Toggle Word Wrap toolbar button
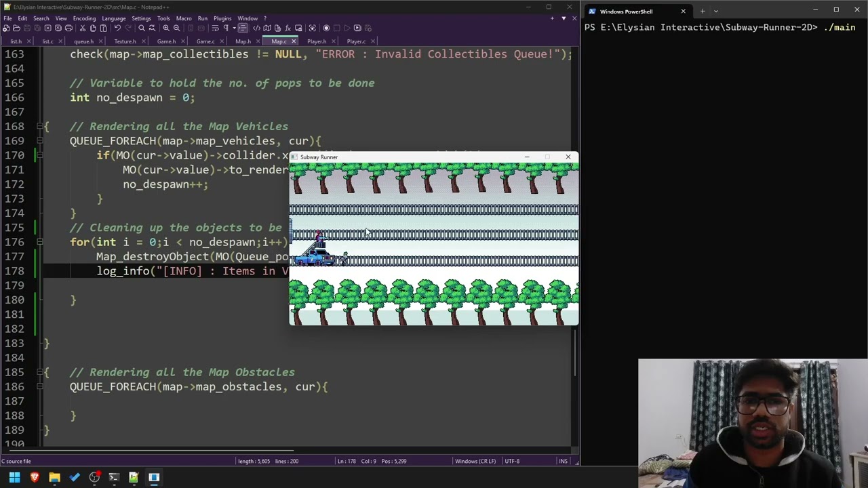This screenshot has height=488, width=868. [x=215, y=28]
